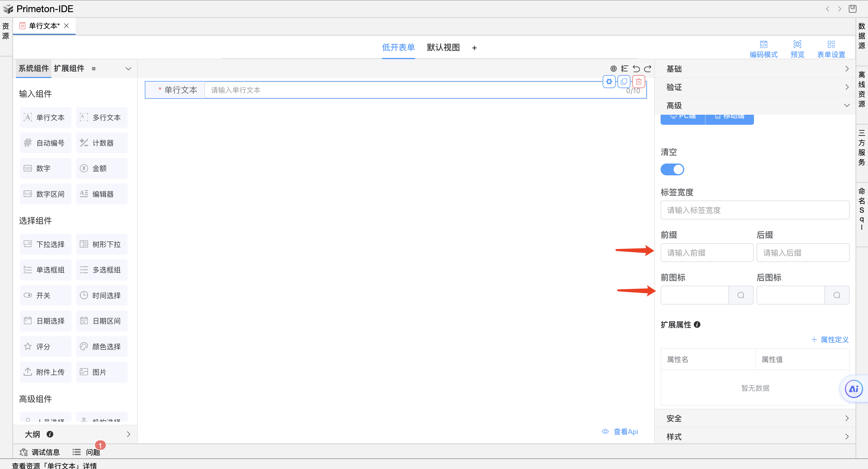Click the 标签宽度 input field
This screenshot has width=868, height=469.
755,210
